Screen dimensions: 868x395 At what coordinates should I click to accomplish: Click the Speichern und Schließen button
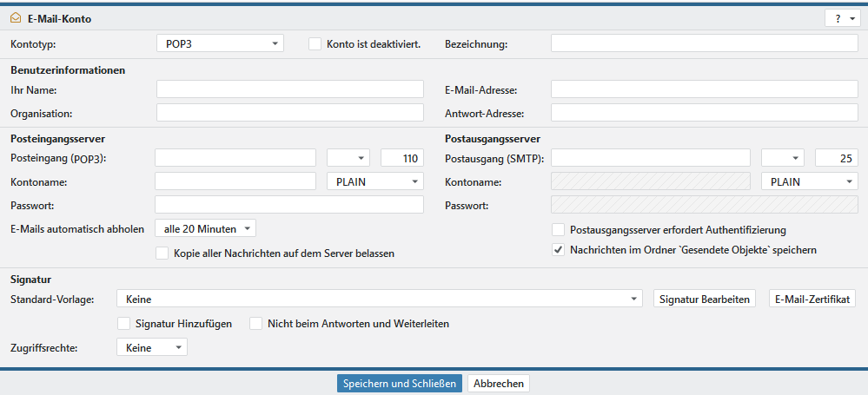[399, 384]
